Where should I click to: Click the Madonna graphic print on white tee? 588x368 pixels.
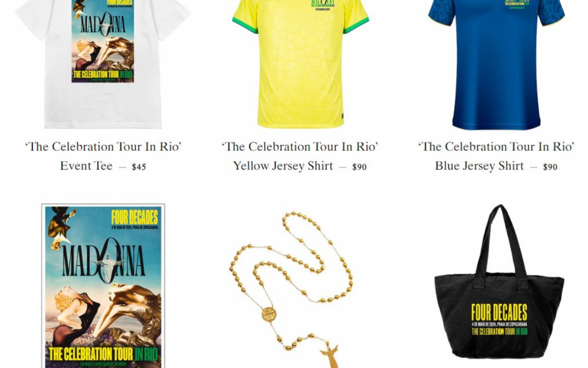[103, 41]
